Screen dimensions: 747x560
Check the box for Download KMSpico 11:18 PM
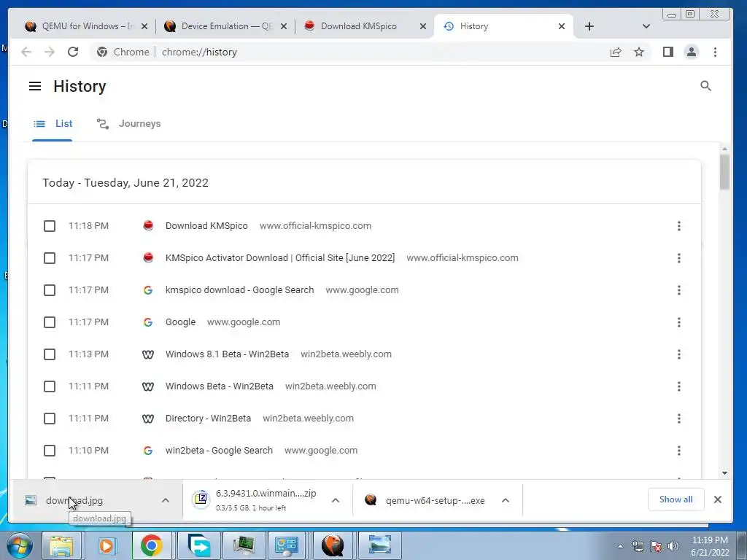point(50,226)
